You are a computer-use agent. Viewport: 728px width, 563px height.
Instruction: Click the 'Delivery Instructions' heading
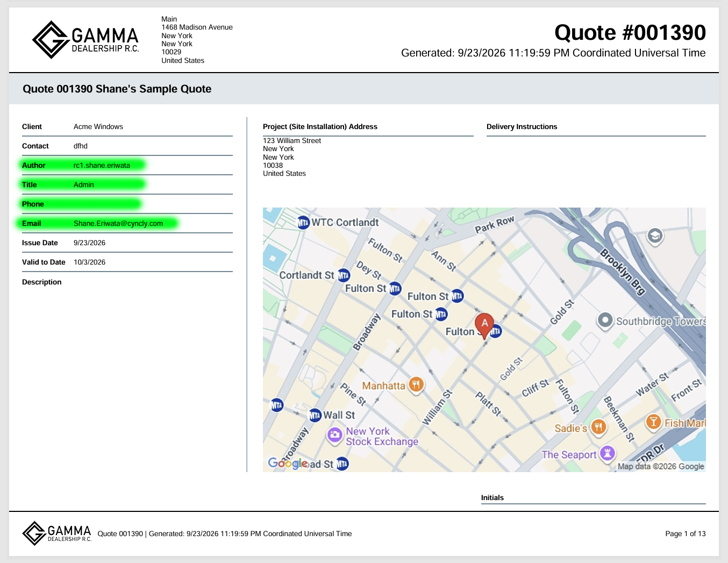(522, 127)
